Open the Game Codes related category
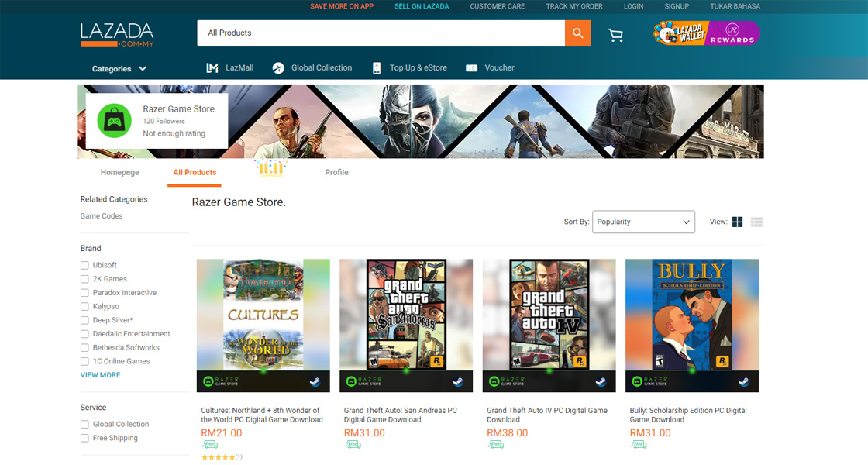Image resolution: width=868 pixels, height=465 pixels. coord(102,216)
